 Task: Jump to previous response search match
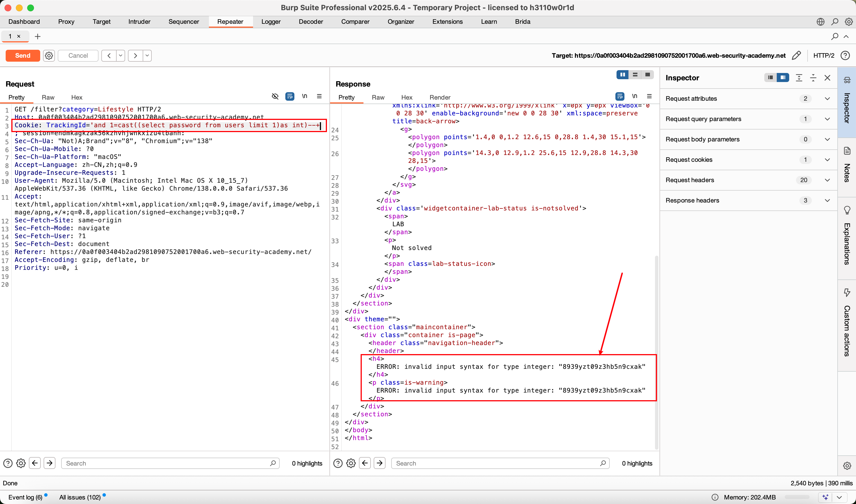coord(365,463)
